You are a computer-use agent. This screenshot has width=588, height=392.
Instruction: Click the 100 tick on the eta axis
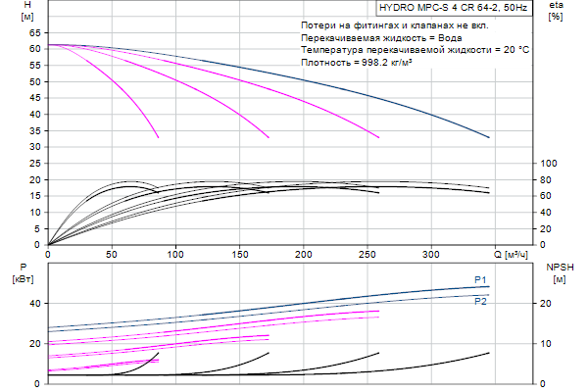tap(549, 163)
